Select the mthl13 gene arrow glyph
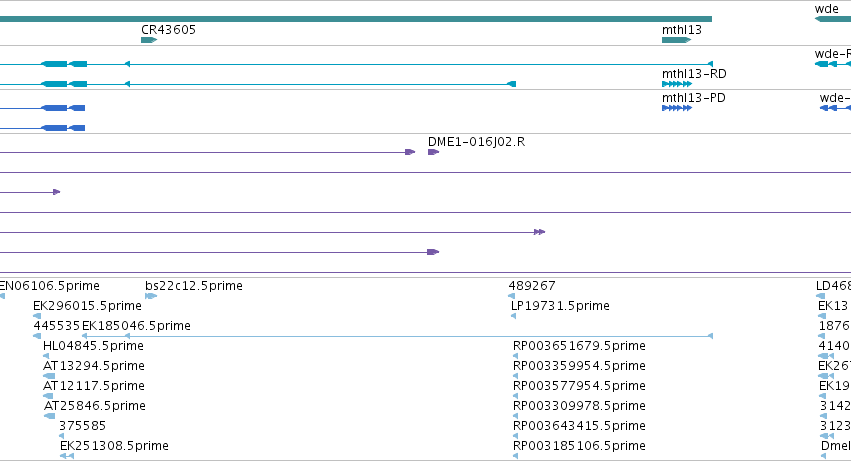 (x=676, y=40)
